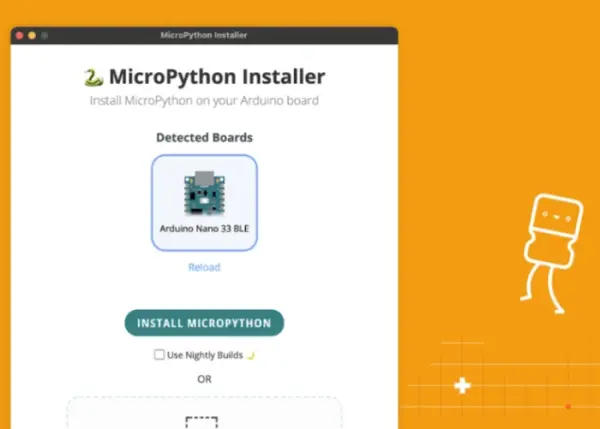Click the crescent moon icon near Nightly Builds
The width and height of the screenshot is (600, 429).
pos(251,356)
